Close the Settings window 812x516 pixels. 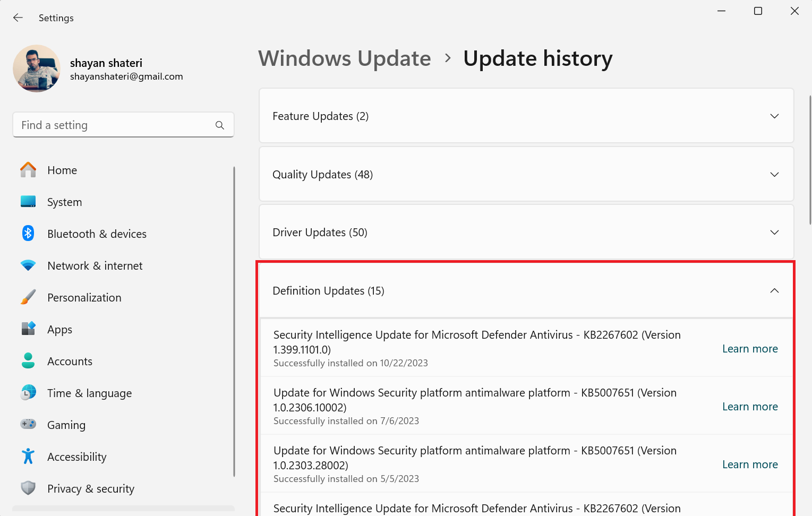coord(794,11)
